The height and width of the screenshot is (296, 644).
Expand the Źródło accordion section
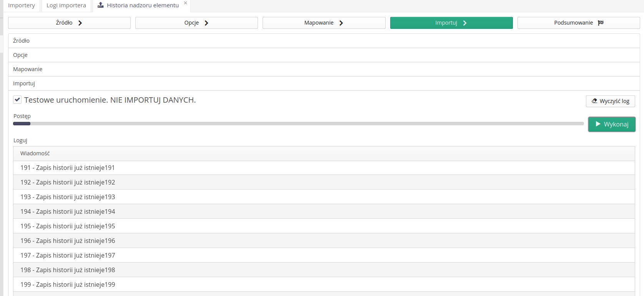point(21,41)
